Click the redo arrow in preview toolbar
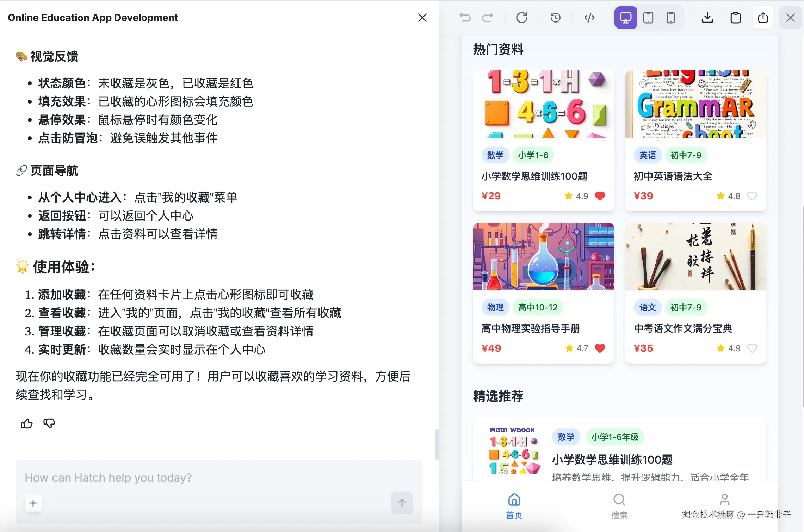 [x=488, y=18]
